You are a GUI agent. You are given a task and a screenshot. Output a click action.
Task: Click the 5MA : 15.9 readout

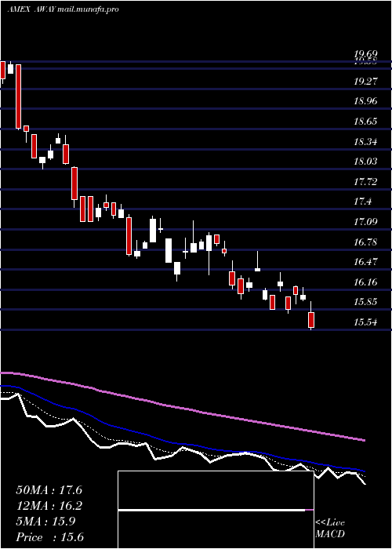pos(45,522)
